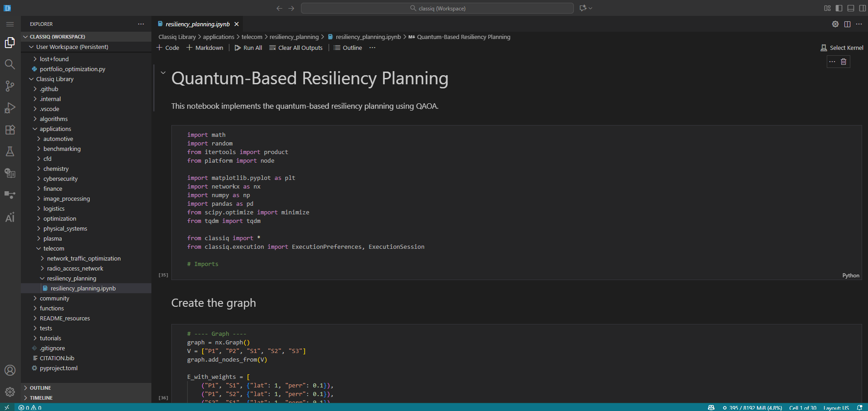The width and height of the screenshot is (868, 411).
Task: Open the Search view in activity bar
Action: (x=10, y=64)
